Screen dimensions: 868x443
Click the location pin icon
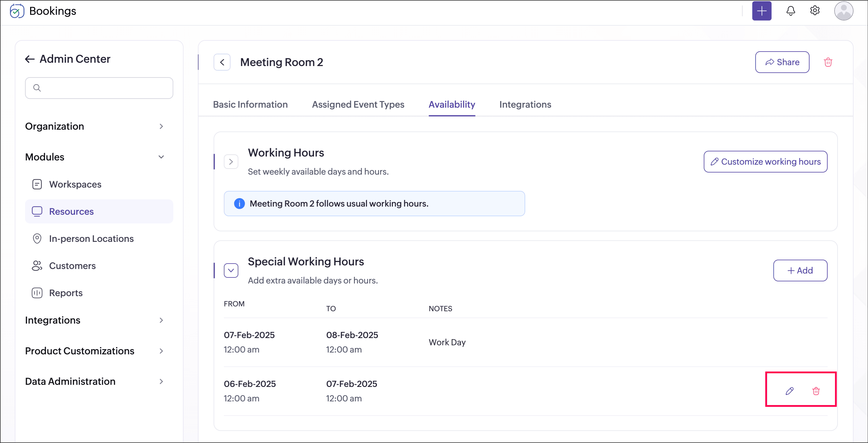click(x=37, y=239)
